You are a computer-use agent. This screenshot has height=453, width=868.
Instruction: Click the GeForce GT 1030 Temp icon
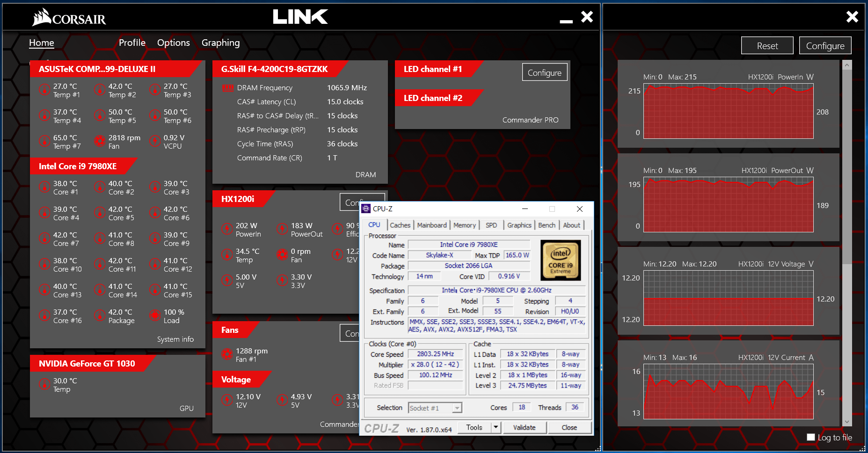pos(44,384)
